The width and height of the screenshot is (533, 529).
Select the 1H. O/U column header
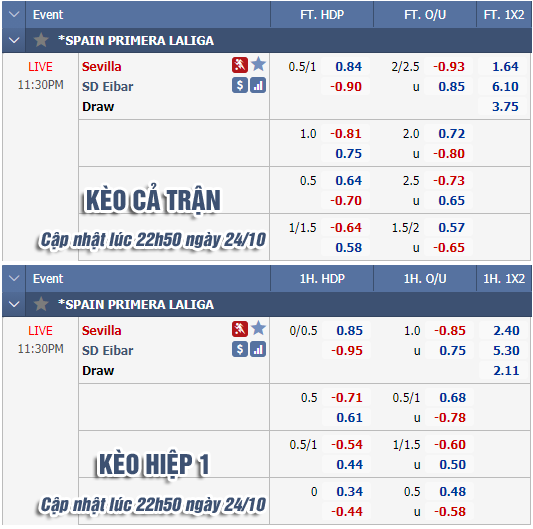425,278
